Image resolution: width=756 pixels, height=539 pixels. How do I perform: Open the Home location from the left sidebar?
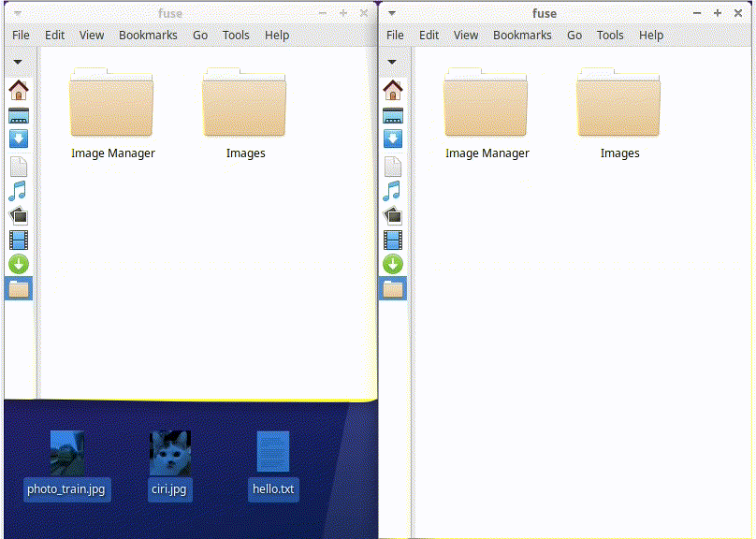(x=19, y=90)
